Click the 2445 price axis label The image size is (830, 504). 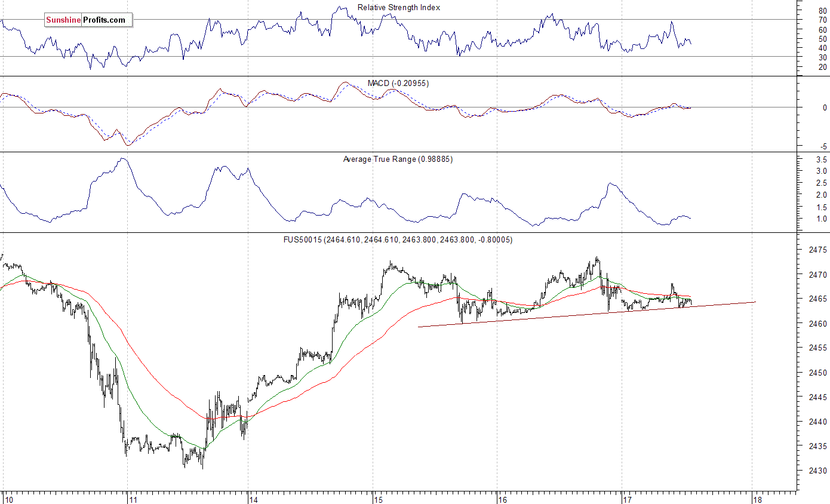819,397
